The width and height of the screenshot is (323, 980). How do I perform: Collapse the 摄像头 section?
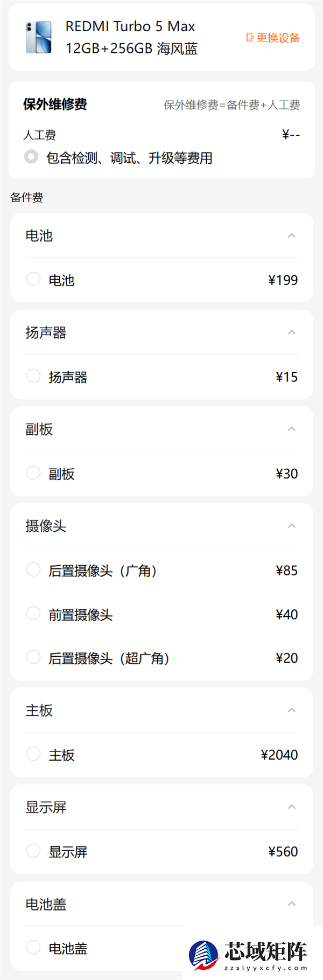click(x=291, y=526)
